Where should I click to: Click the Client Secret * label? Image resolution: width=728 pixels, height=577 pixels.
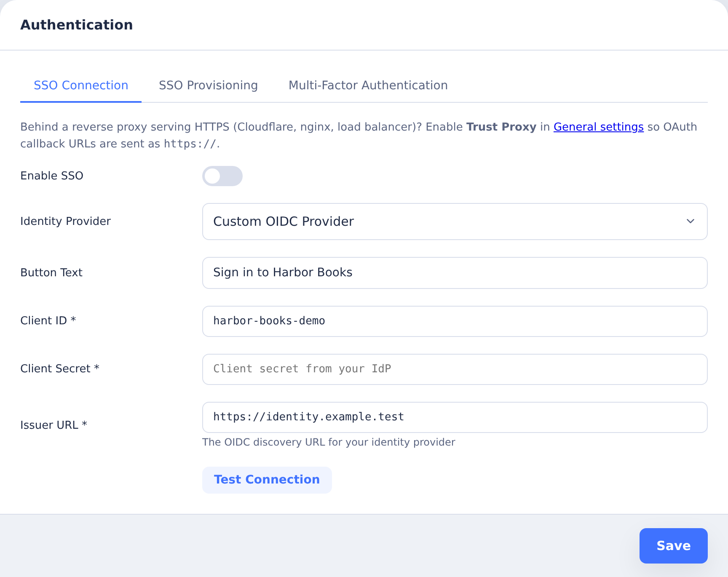60,369
